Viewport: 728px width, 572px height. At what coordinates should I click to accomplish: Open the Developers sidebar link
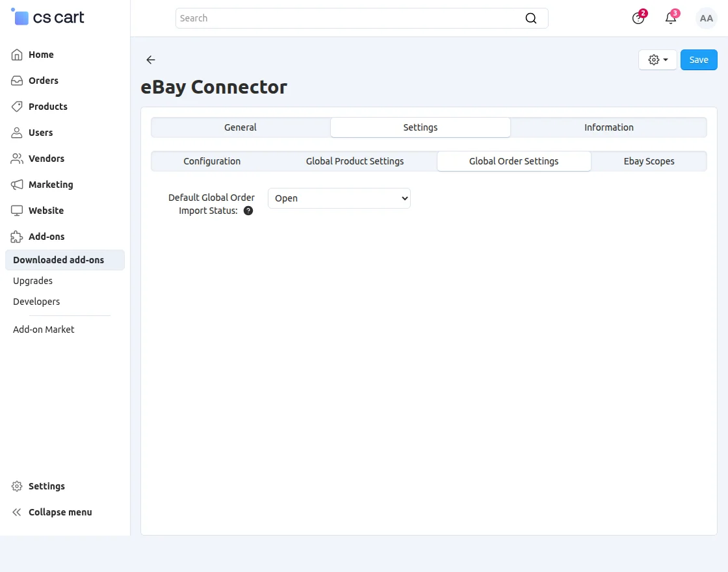point(36,302)
